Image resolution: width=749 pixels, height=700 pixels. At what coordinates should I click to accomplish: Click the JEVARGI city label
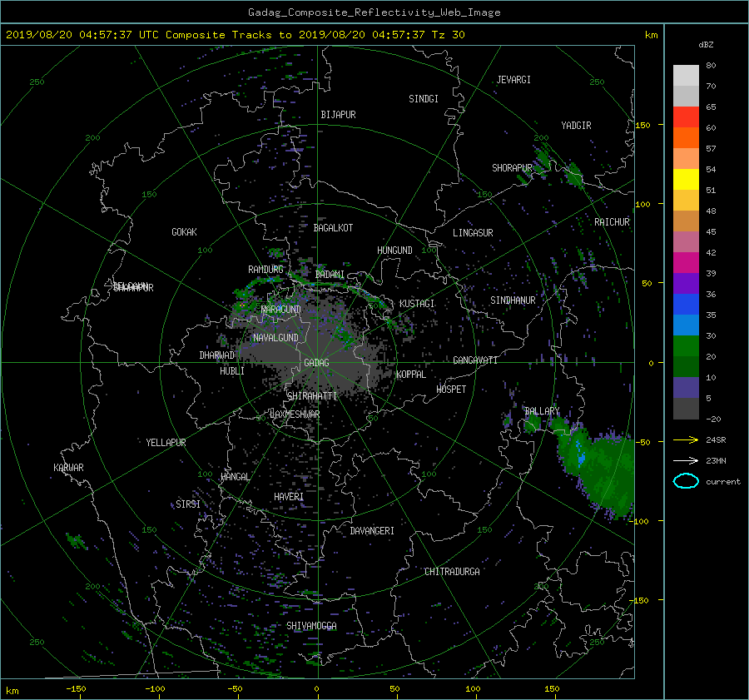[513, 80]
